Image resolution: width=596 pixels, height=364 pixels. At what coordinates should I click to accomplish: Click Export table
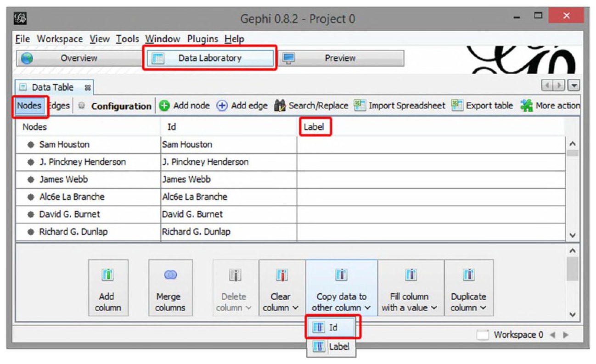[482, 106]
